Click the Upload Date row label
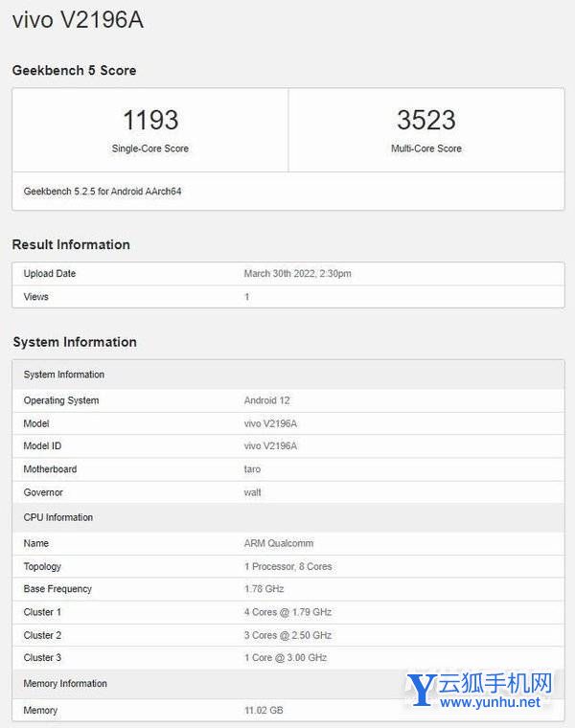The width and height of the screenshot is (575, 728). coord(50,273)
